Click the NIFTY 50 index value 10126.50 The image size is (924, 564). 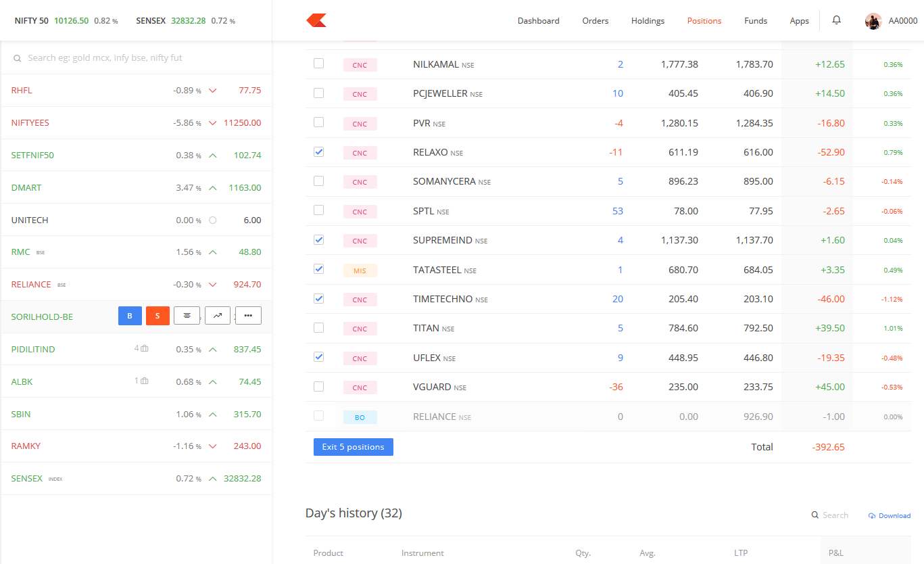(x=71, y=21)
